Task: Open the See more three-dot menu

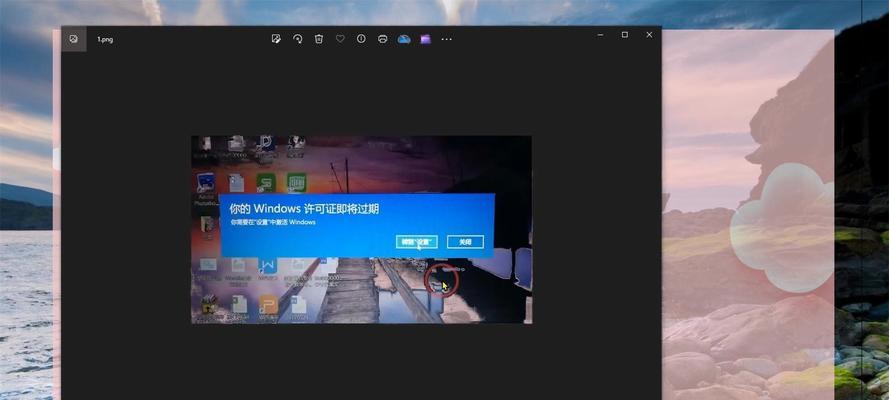Action: (x=447, y=39)
